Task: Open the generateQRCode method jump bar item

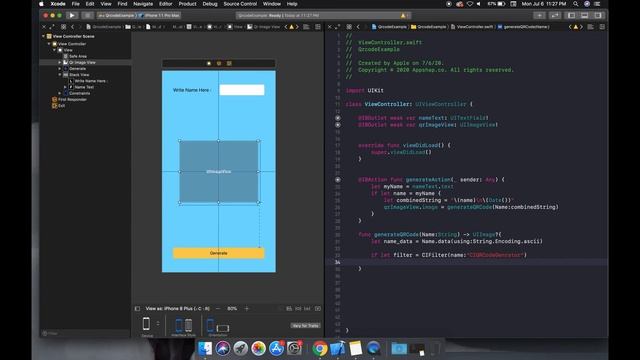Action: click(523, 27)
